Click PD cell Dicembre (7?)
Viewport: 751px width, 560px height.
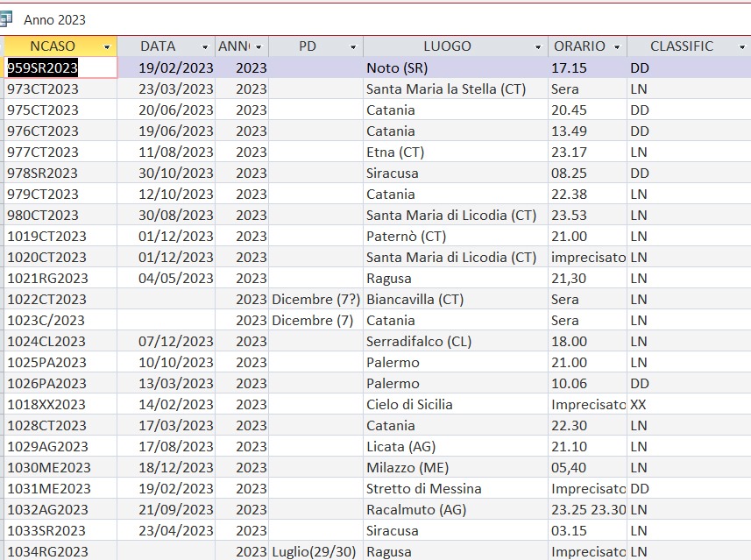point(316,300)
